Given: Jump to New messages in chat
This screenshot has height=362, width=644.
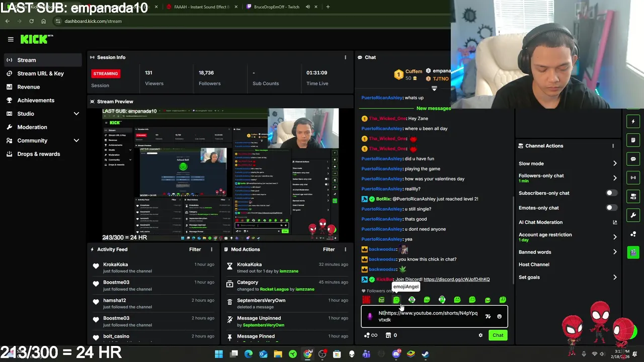Looking at the screenshot, I should (434, 109).
